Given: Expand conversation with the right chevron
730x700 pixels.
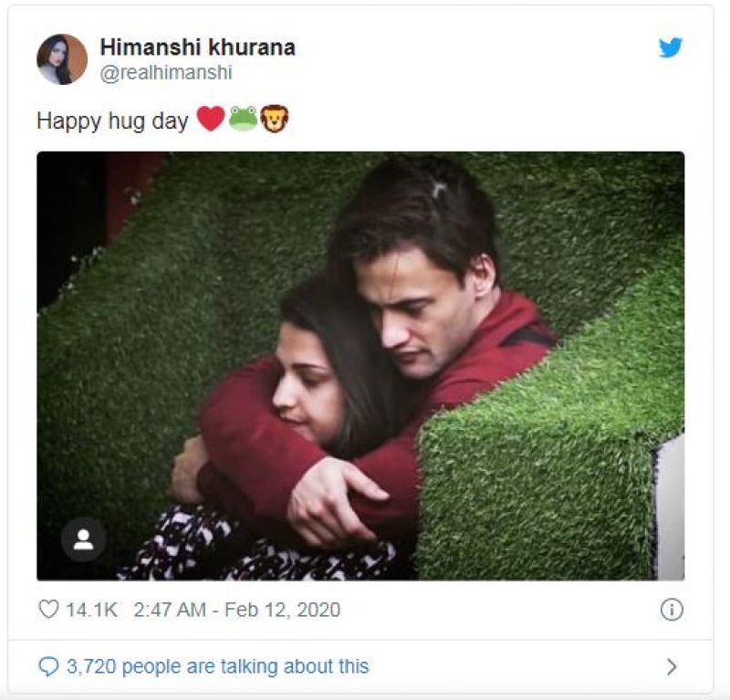Looking at the screenshot, I should (x=672, y=666).
